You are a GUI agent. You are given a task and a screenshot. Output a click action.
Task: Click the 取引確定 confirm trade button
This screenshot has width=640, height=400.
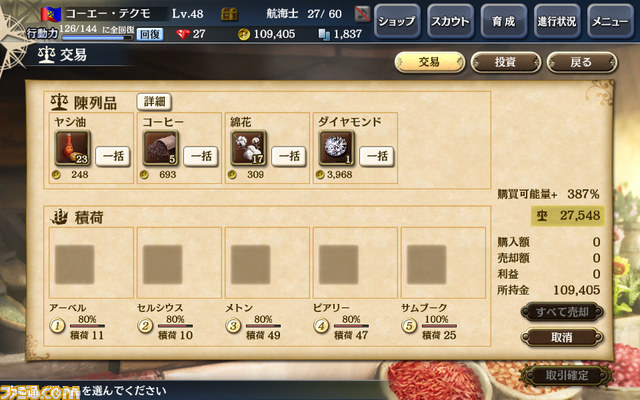[566, 375]
